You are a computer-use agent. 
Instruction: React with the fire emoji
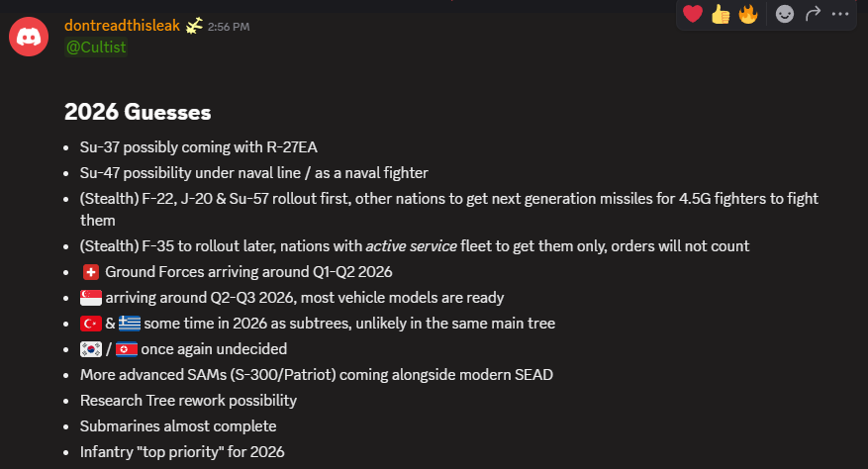748,14
